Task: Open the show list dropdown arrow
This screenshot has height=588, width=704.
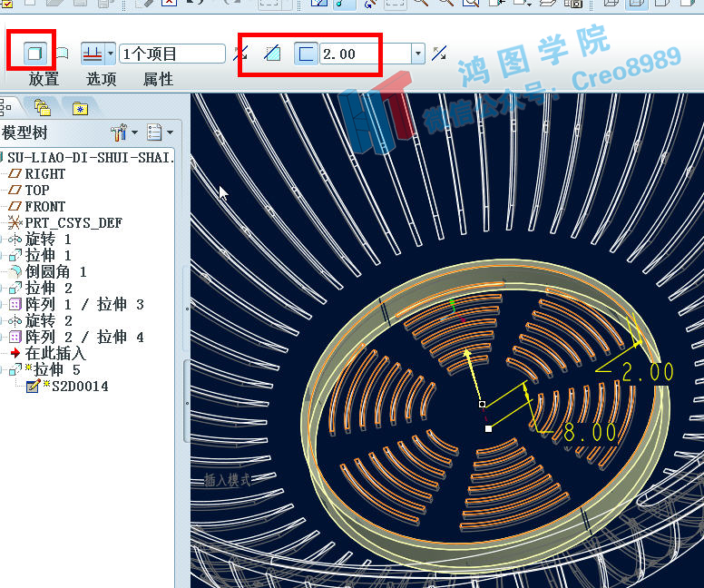Action: pos(170,132)
